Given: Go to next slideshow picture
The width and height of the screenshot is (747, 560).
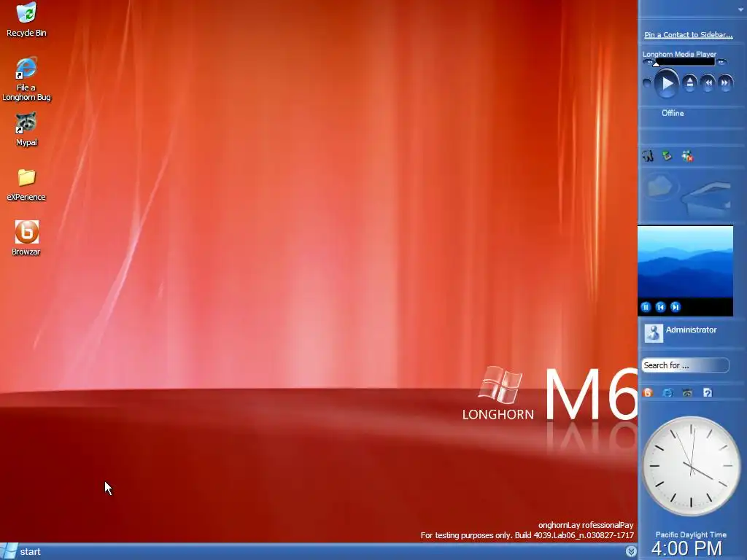Looking at the screenshot, I should click(x=675, y=307).
